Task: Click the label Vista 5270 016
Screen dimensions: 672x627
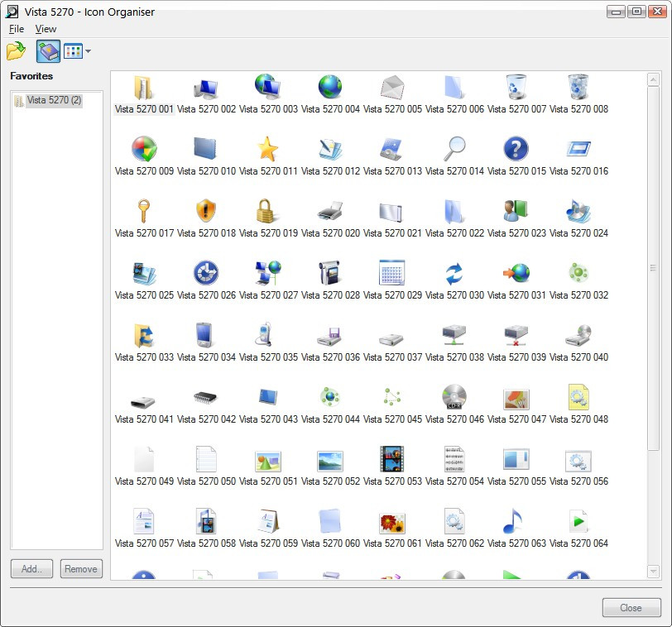Action: coord(578,171)
